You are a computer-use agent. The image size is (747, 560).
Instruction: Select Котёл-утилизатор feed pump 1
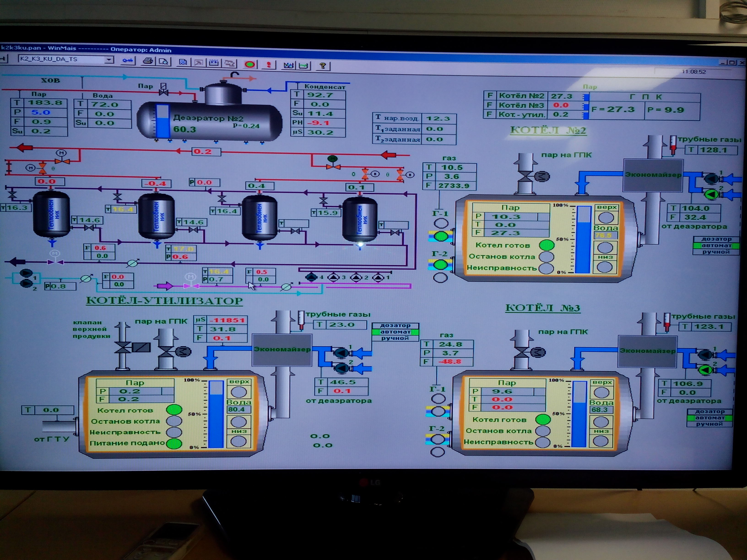pyautogui.click(x=341, y=353)
